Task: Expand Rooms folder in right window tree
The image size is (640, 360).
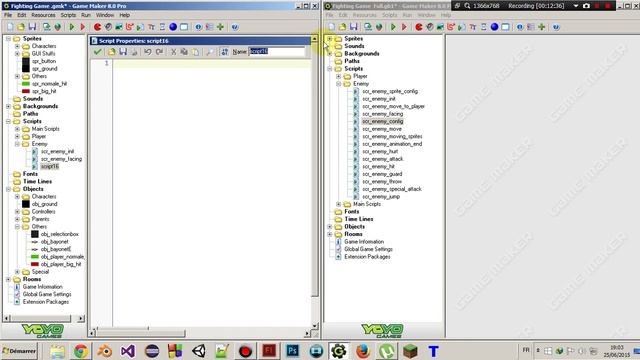Action: (330, 234)
